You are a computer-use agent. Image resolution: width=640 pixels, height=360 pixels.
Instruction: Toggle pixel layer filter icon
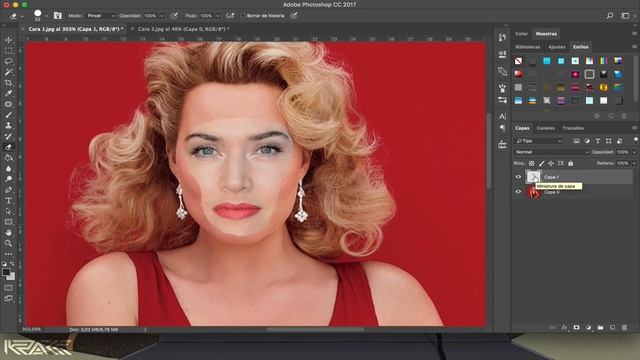point(576,141)
